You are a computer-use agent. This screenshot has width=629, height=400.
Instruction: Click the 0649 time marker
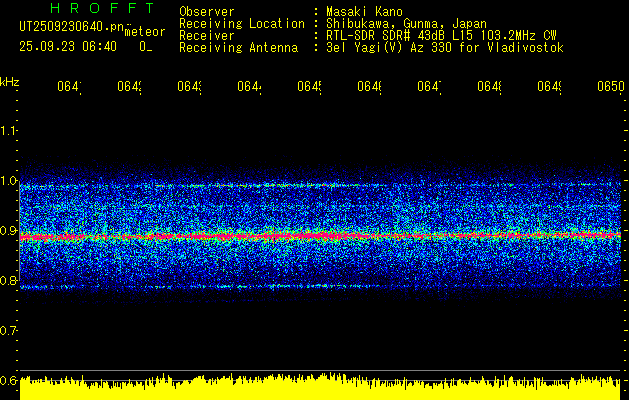coord(549,86)
